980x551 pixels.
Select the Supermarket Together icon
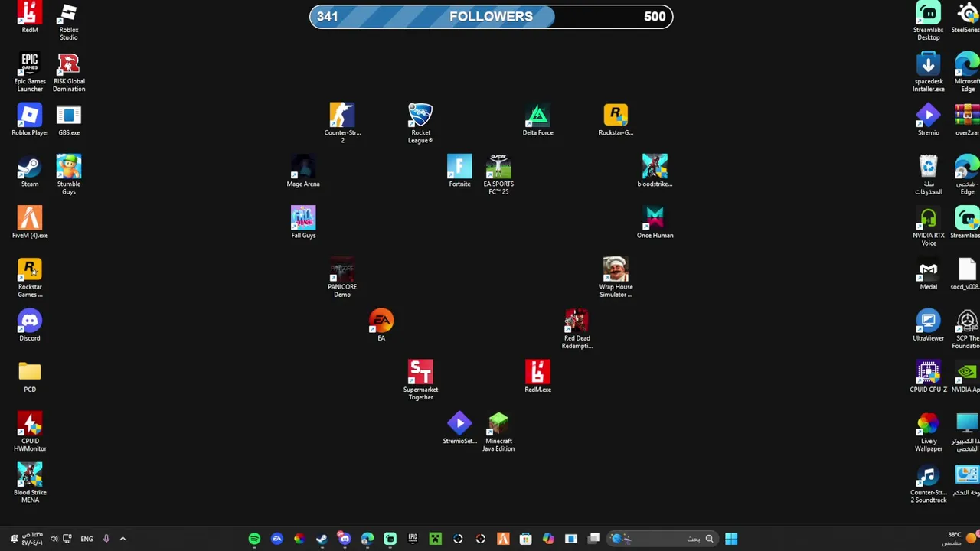(x=420, y=380)
